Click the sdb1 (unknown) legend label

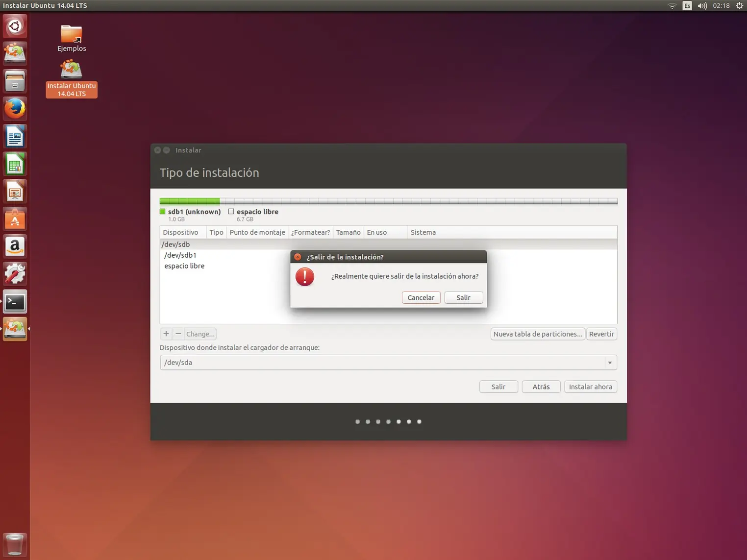pyautogui.click(x=195, y=212)
